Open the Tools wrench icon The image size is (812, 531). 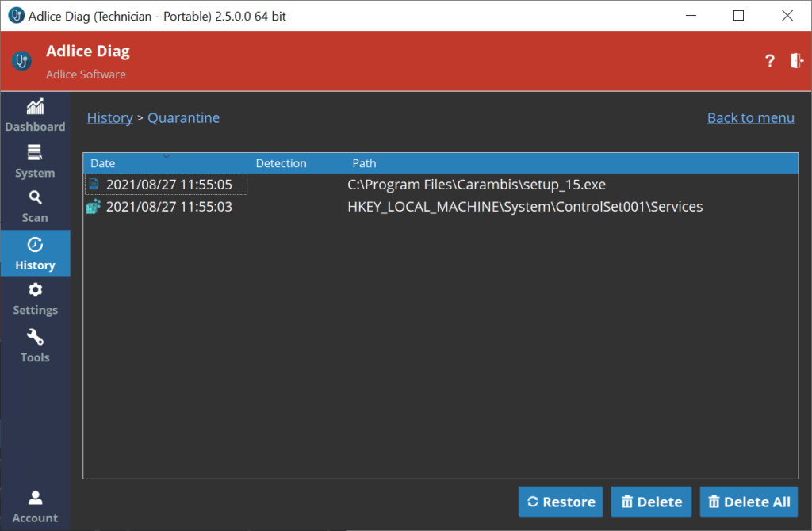[x=35, y=337]
